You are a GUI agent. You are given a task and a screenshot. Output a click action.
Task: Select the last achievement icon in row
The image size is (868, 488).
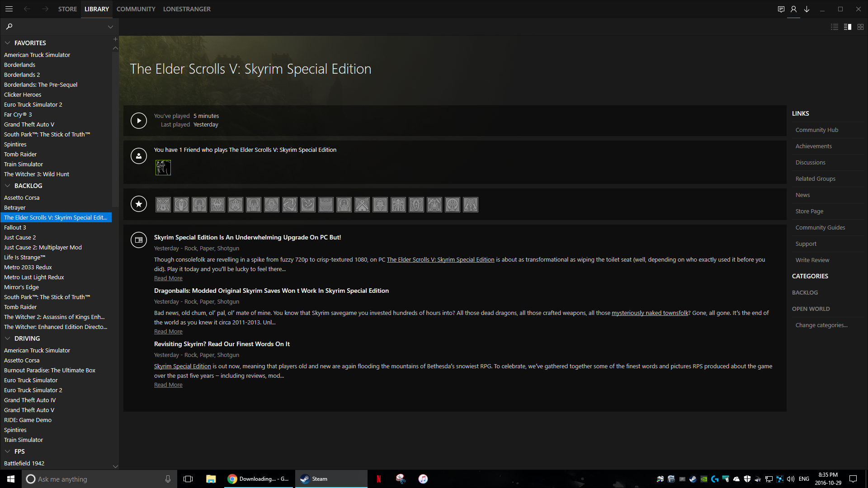[x=471, y=205]
